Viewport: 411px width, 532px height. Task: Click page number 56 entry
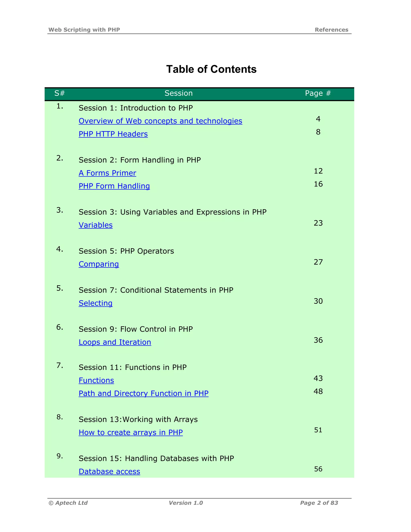click(318, 469)
